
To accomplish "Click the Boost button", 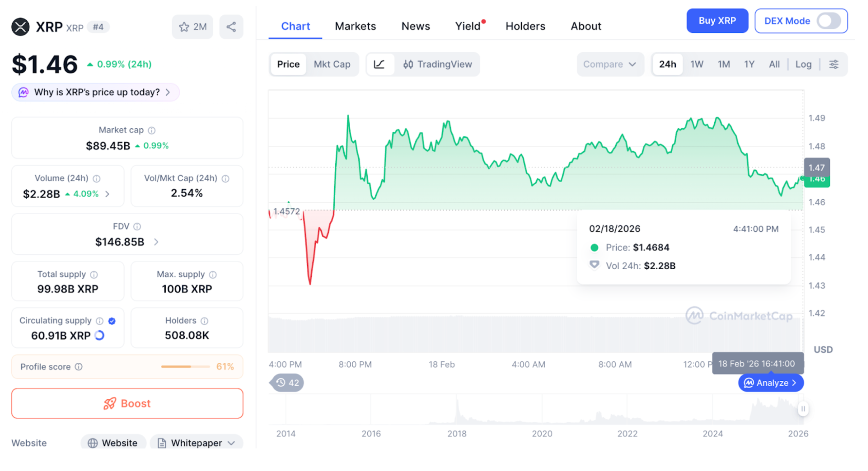I will pos(127,404).
